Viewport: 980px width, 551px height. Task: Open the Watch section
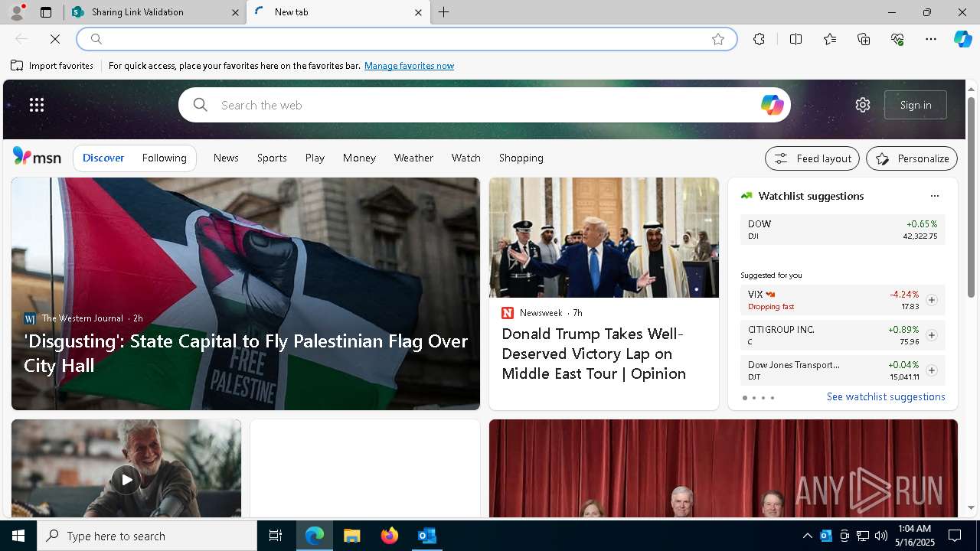[x=466, y=158]
